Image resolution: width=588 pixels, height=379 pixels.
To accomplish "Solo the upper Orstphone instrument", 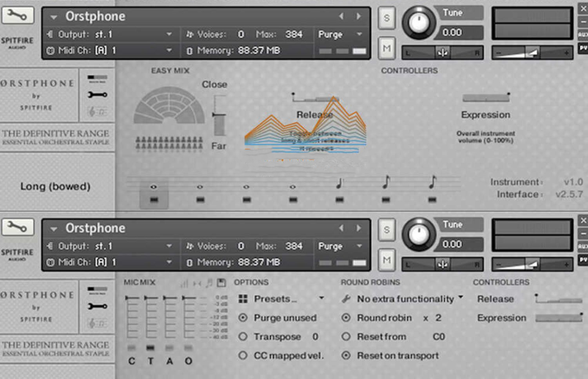I will coord(387,18).
